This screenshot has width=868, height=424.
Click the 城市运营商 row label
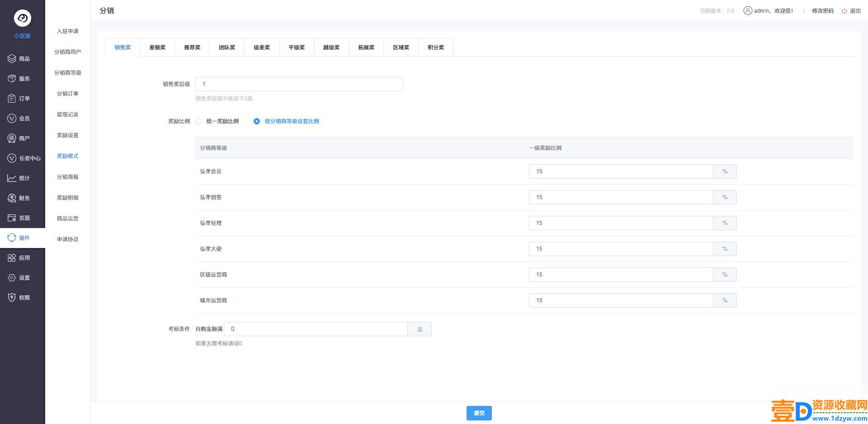213,300
